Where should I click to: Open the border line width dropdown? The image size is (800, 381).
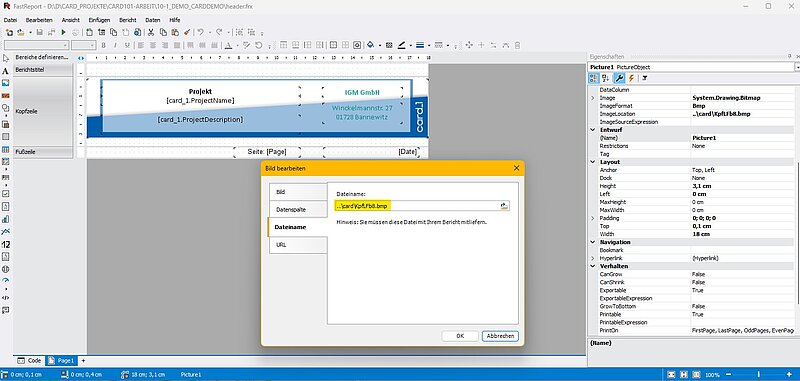tap(429, 45)
